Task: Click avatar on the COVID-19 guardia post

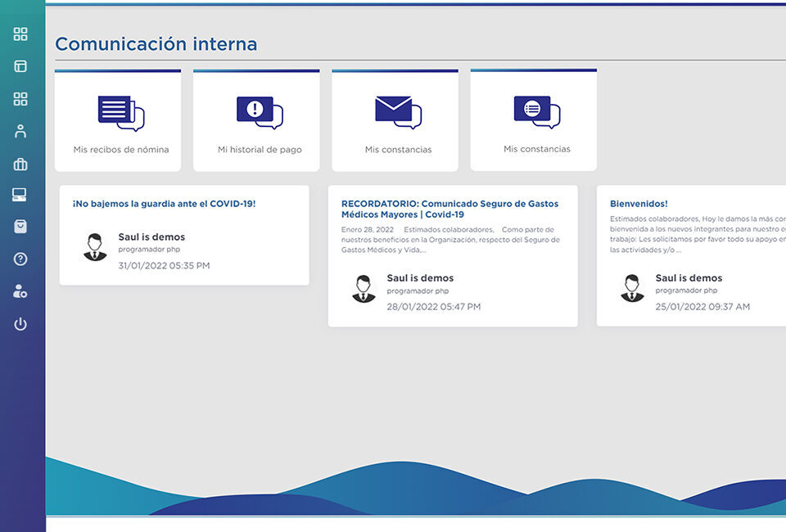Action: coord(95,247)
